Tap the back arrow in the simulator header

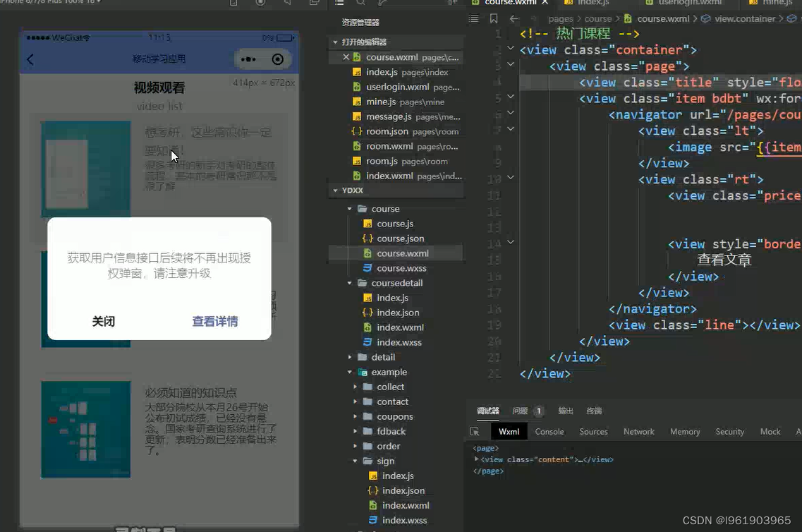[x=30, y=59]
